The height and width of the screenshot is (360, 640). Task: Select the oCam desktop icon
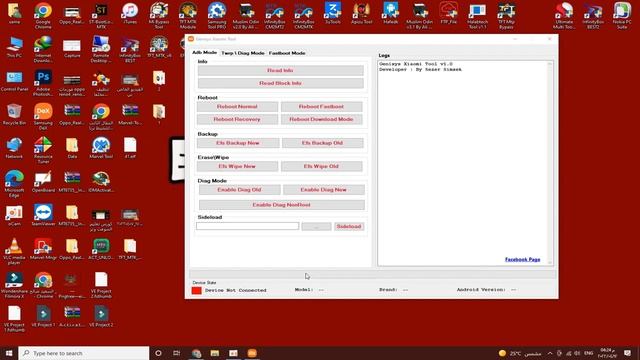(x=14, y=216)
